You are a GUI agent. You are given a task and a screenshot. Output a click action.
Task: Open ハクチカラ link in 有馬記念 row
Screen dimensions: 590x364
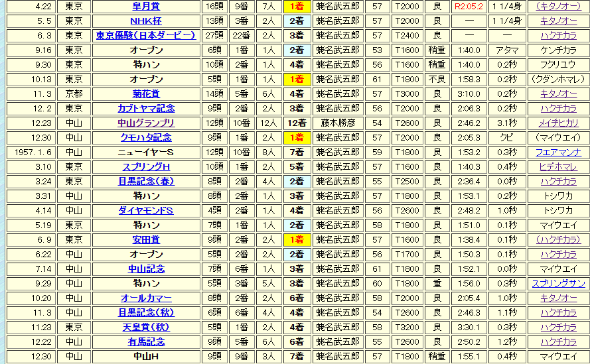(558, 342)
